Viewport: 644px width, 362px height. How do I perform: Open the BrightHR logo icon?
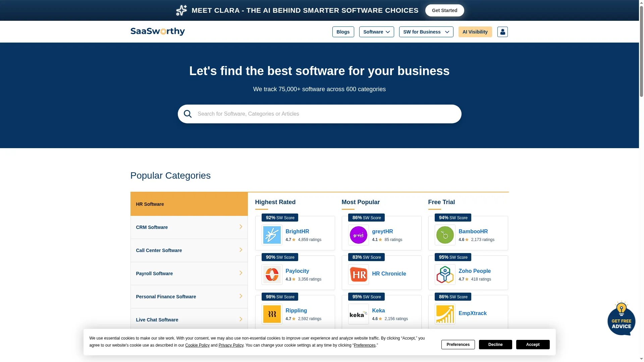click(272, 235)
